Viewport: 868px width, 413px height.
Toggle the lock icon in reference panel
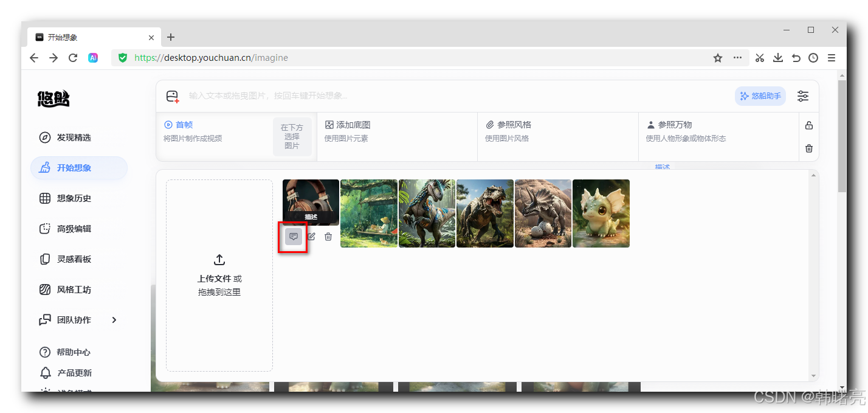click(x=809, y=125)
